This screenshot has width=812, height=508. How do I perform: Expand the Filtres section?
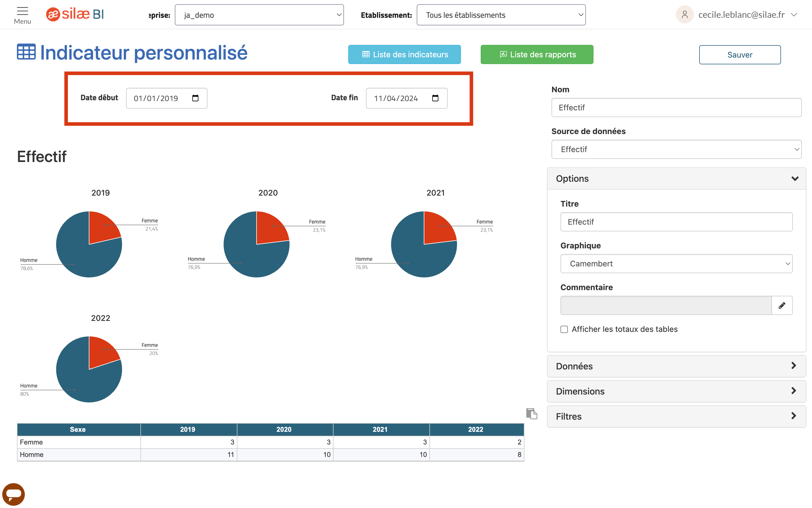tap(676, 417)
